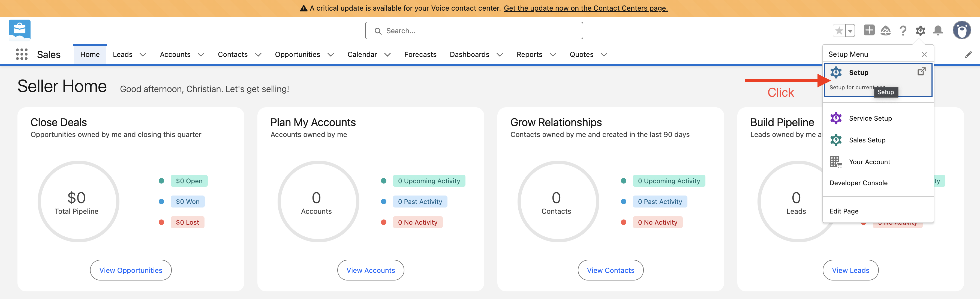Image resolution: width=980 pixels, height=299 pixels.
Task: Open the favorites list dropdown arrow
Action: pyautogui.click(x=850, y=30)
